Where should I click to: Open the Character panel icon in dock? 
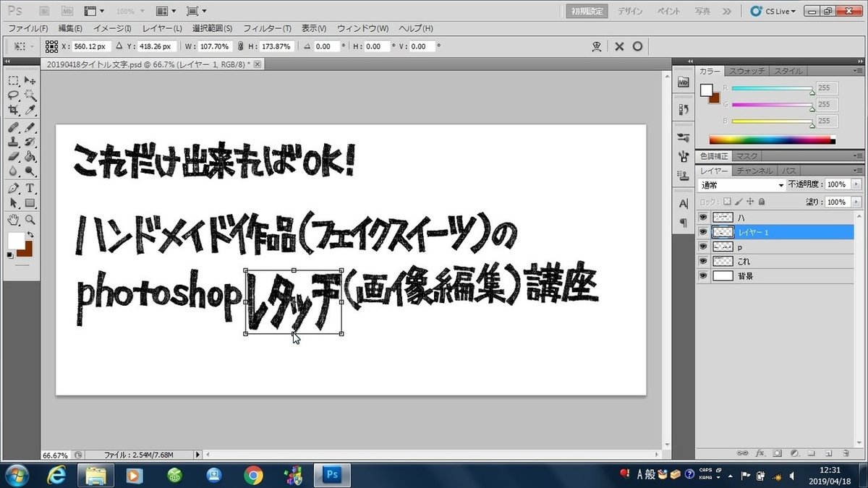point(683,203)
